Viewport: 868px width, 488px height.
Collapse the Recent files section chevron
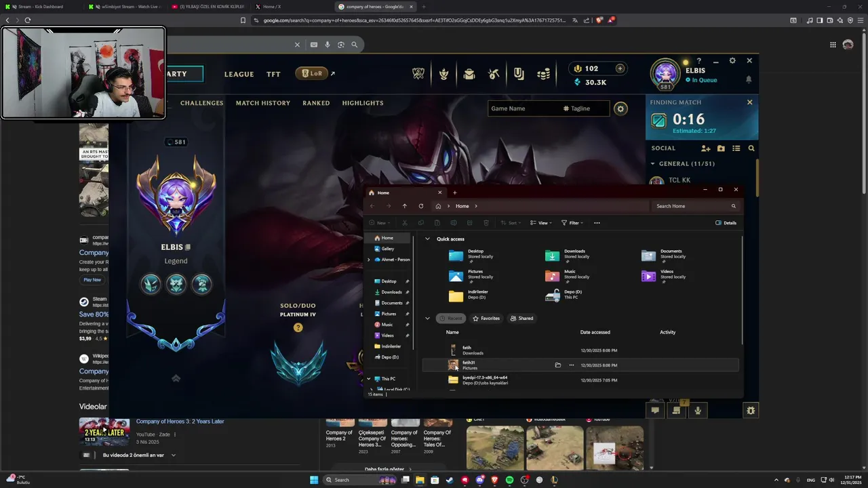click(427, 319)
